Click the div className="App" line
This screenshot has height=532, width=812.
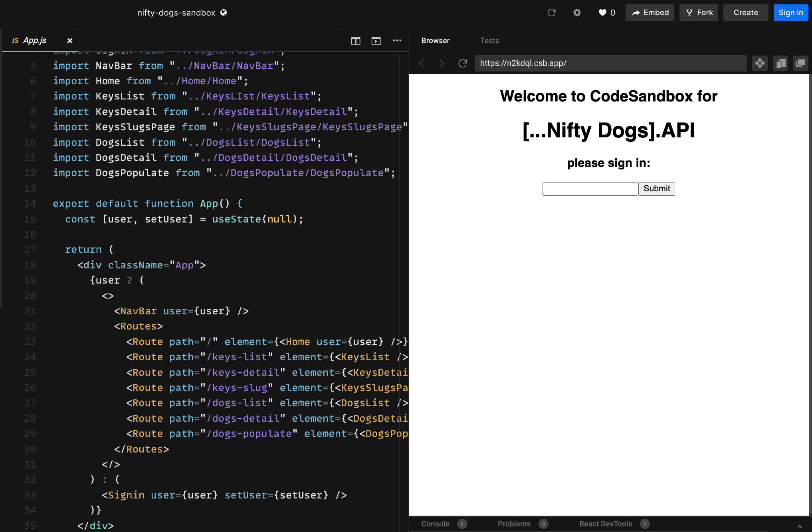(x=141, y=265)
